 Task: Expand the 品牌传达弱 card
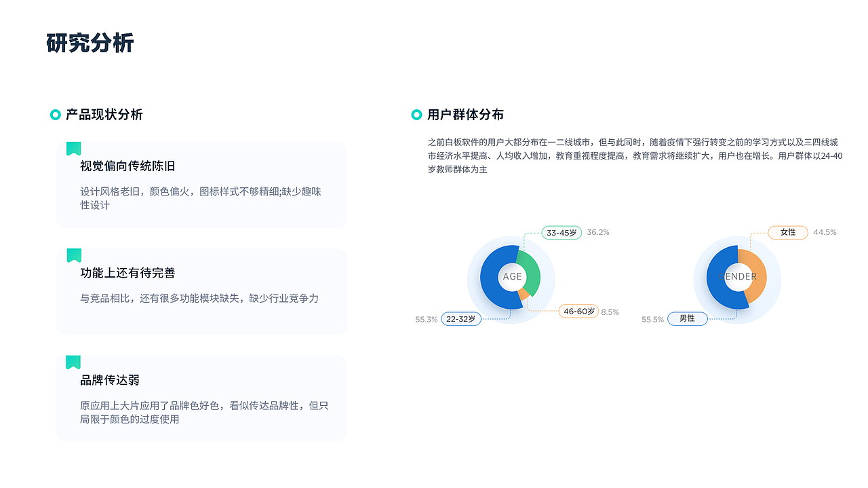point(201,398)
